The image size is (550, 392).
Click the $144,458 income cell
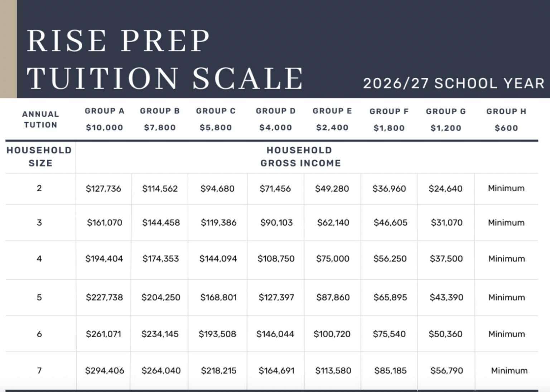coord(161,223)
